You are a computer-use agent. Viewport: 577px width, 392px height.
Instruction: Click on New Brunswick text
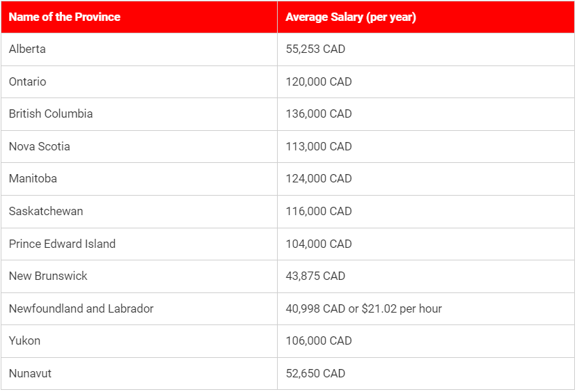click(x=48, y=276)
